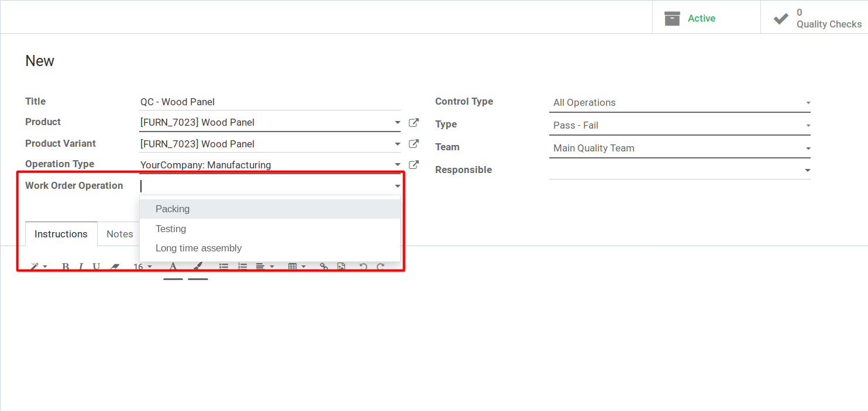Open the Control Type All Operations dropdown
The image size is (868, 411).
680,102
